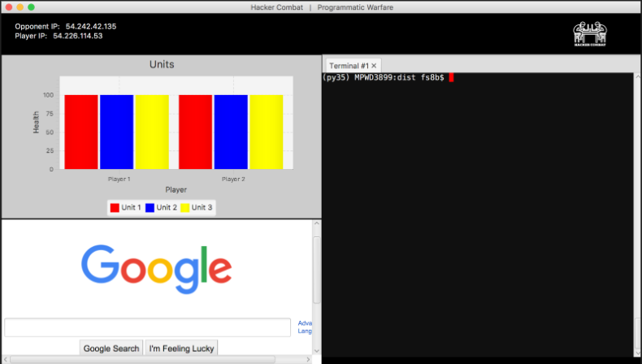Click the browser scroll left arrow
642x364 pixels.
pyautogui.click(x=6, y=359)
